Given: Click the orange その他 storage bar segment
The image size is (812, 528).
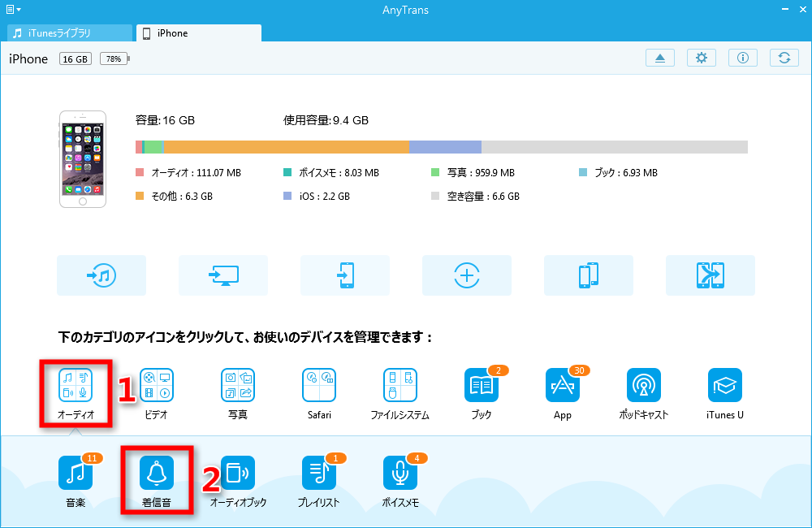Looking at the screenshot, I should pos(287,147).
